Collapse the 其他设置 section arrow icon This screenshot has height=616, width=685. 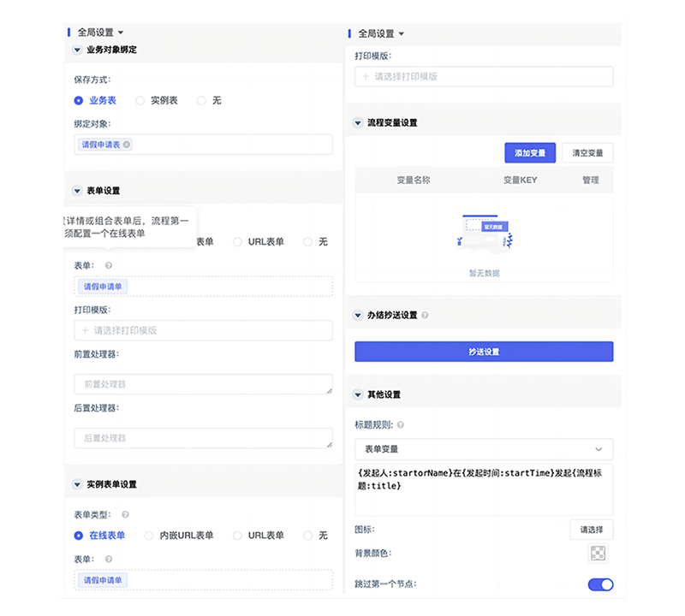pyautogui.click(x=358, y=394)
